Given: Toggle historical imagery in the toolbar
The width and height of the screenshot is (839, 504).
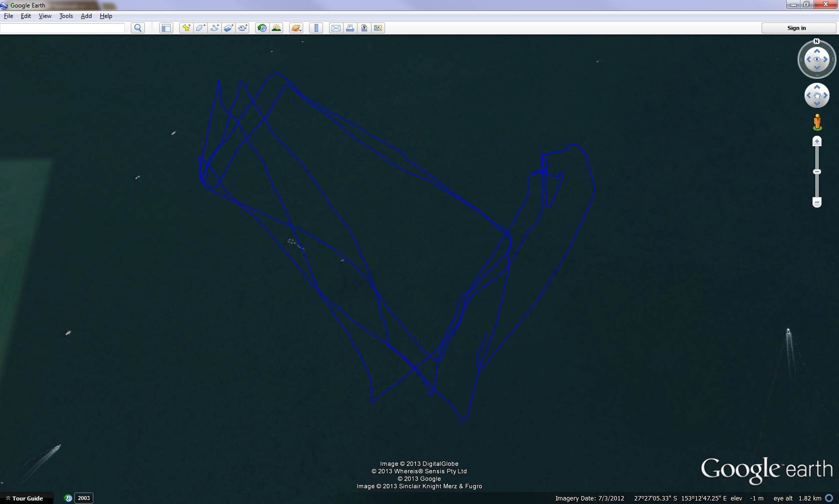Looking at the screenshot, I should (x=262, y=28).
